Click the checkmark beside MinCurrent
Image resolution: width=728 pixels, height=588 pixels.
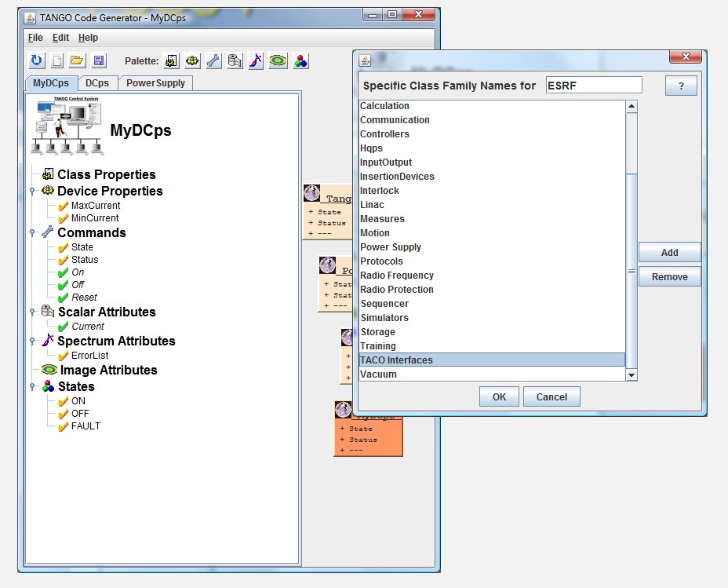(x=63, y=218)
